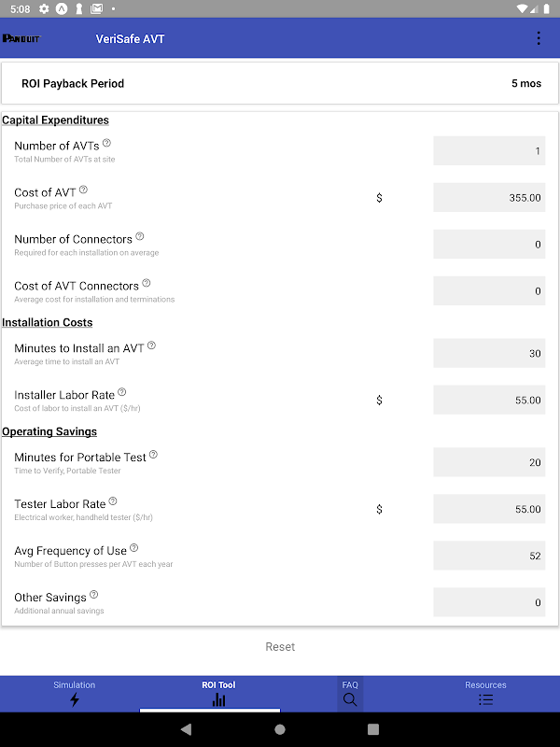
Task: Show help for Other Savings
Action: pyautogui.click(x=93, y=595)
